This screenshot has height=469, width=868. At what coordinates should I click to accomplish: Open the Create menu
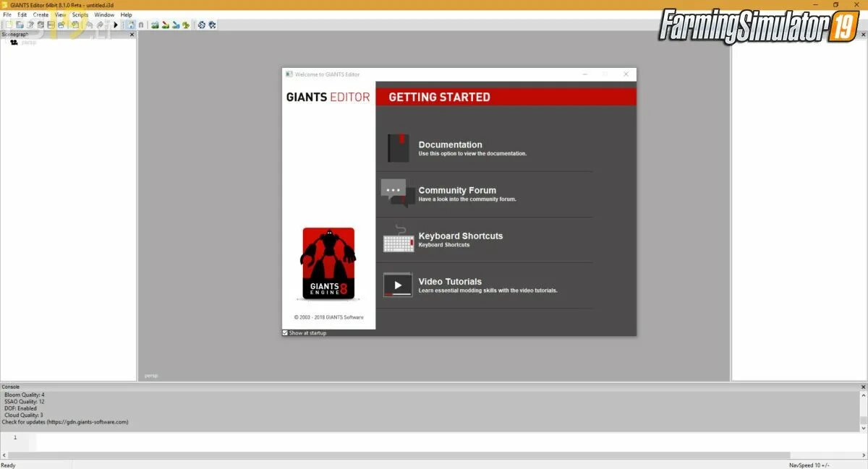41,14
